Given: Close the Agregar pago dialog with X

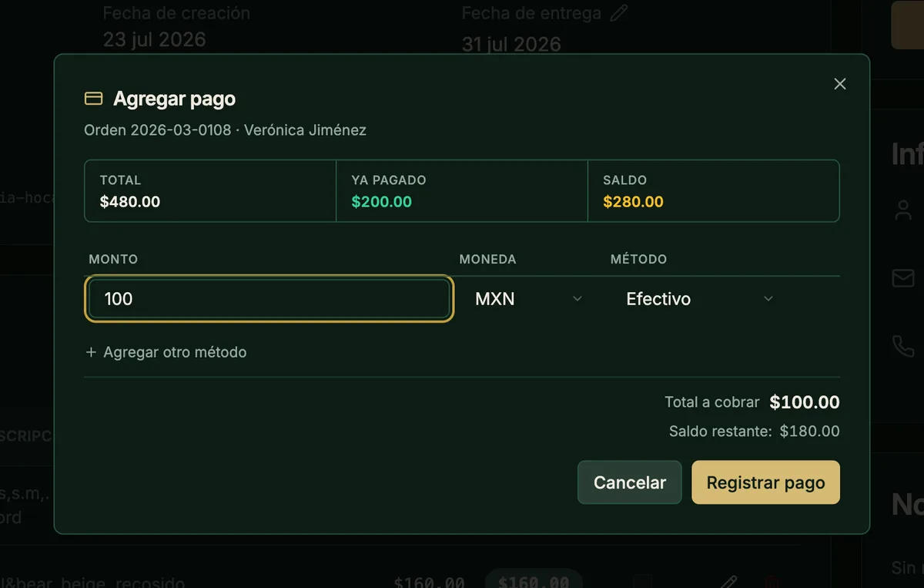Looking at the screenshot, I should coord(840,84).
